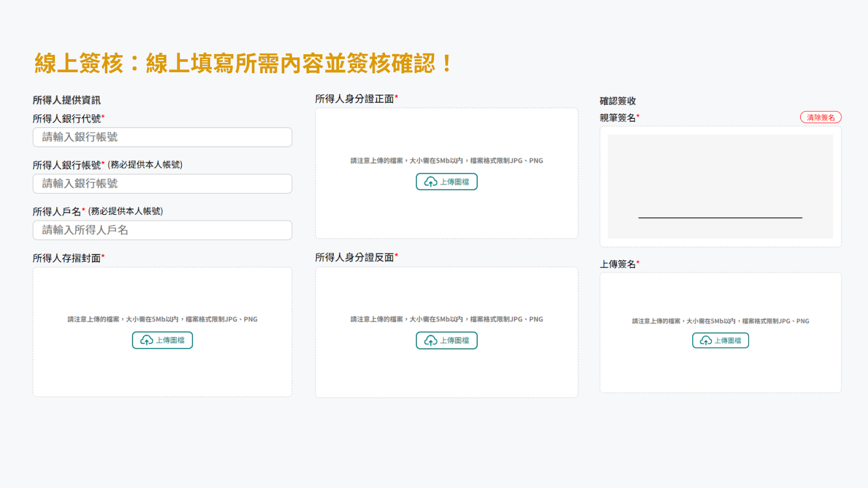Click the 清除簽名 button
This screenshot has height=488, width=868.
[x=821, y=117]
